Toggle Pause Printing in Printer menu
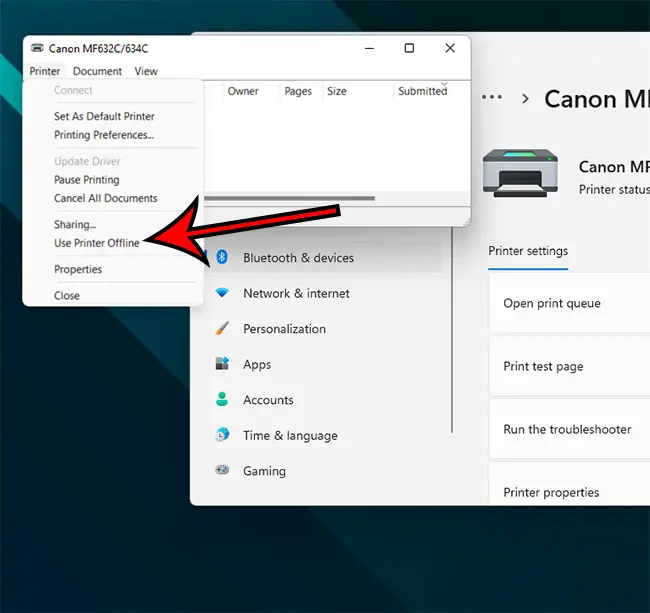Image resolution: width=650 pixels, height=613 pixels. tap(86, 180)
